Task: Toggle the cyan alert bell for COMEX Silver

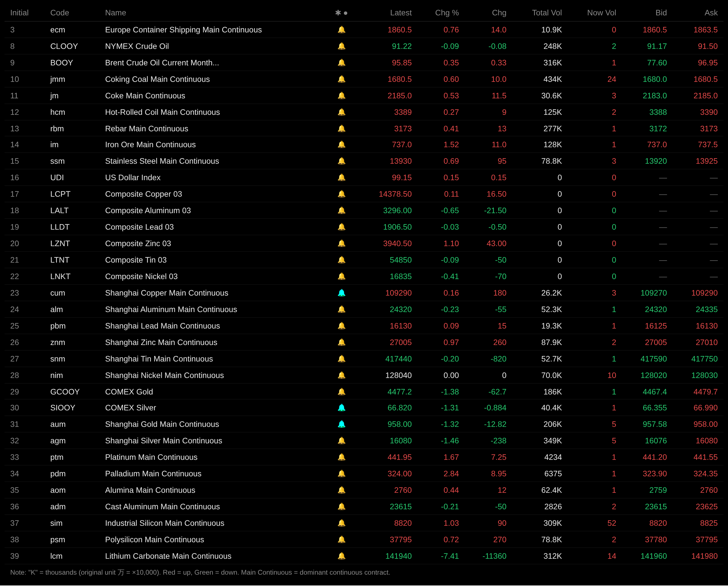Action: tap(341, 408)
